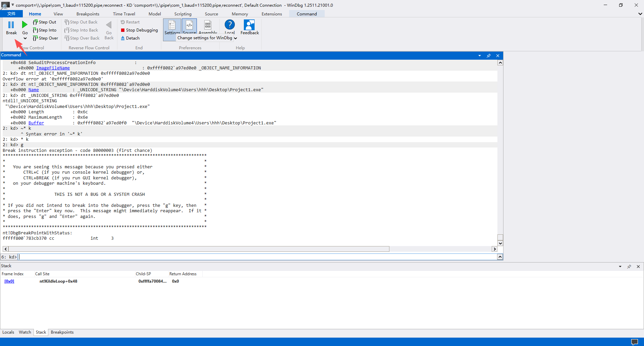Viewport: 644px width, 346px height.
Task: Open the Scripting ribbon tab
Action: click(x=183, y=14)
